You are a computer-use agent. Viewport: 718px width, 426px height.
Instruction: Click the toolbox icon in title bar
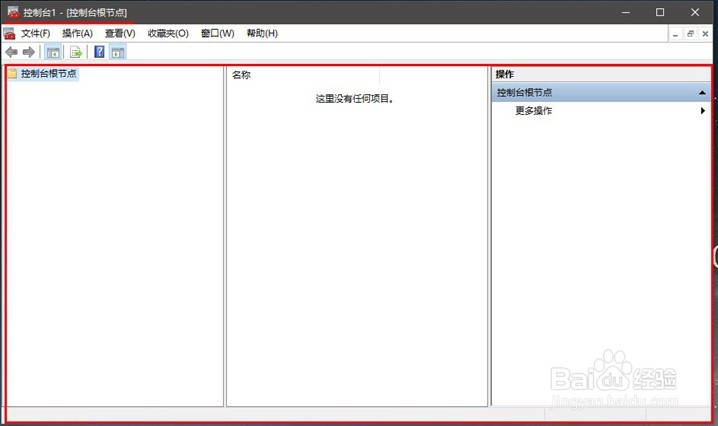point(13,12)
